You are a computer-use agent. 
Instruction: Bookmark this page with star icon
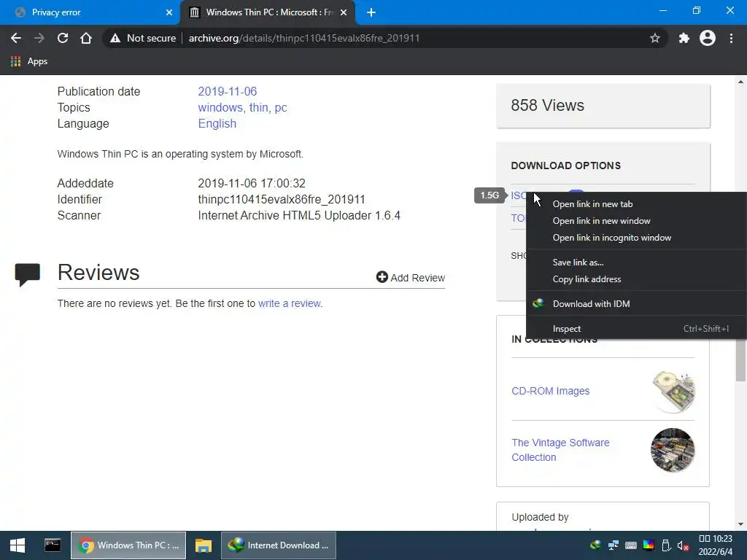(x=655, y=38)
